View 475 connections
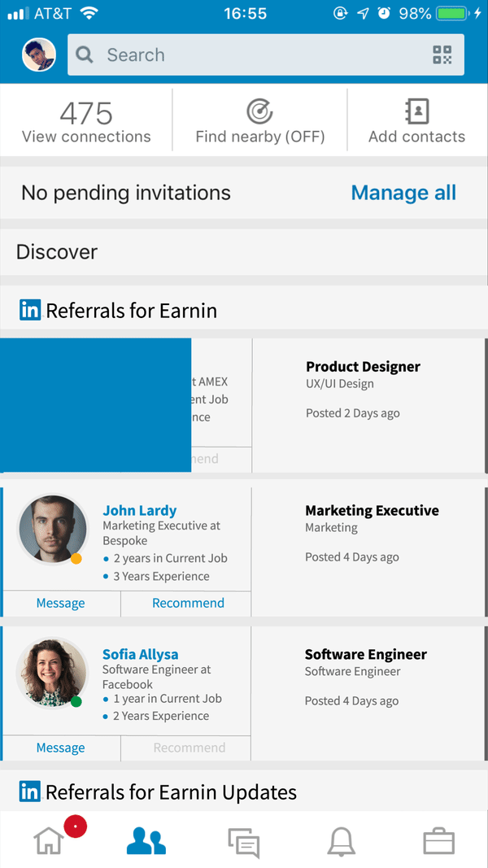Image resolution: width=488 pixels, height=868 pixels. (x=86, y=122)
